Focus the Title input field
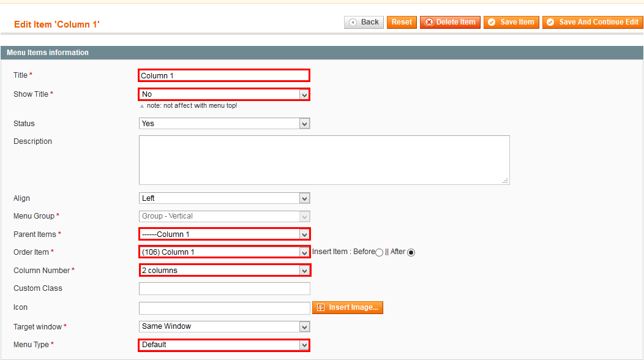644x360 pixels. pos(224,76)
